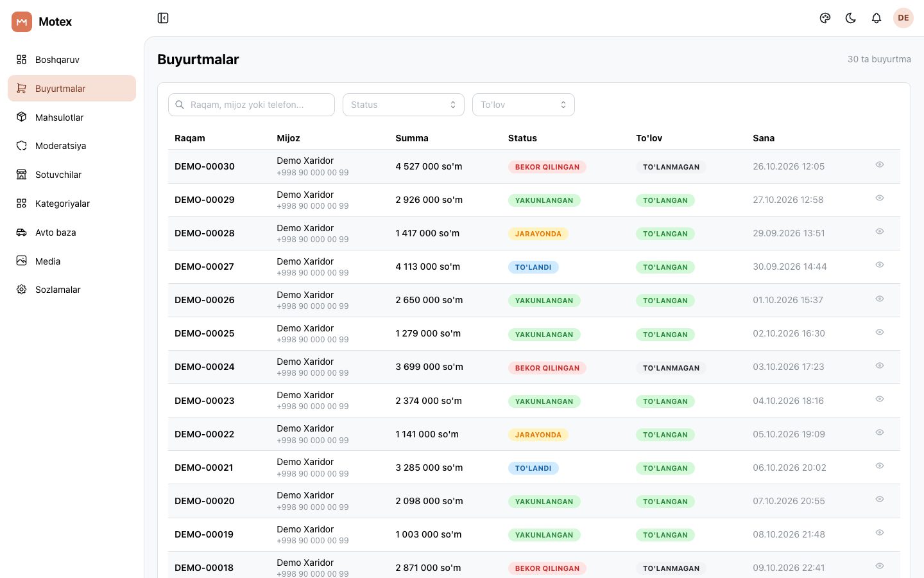Open the DE user avatar menu
The height and width of the screenshot is (578, 924).
pyautogui.click(x=903, y=18)
